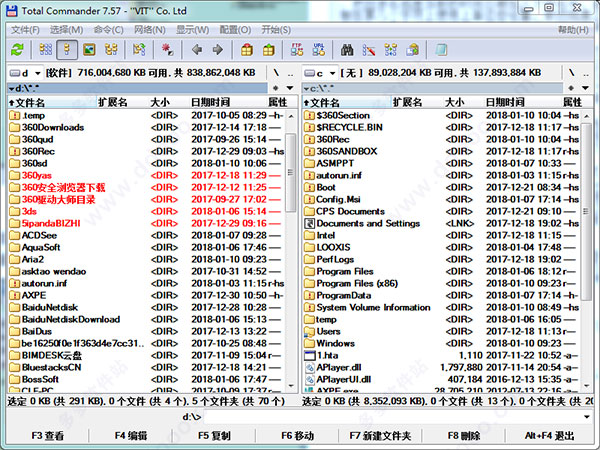Image resolution: width=600 pixels, height=450 pixels.
Task: Select the Program Files (x86) folder
Action: tap(357, 284)
